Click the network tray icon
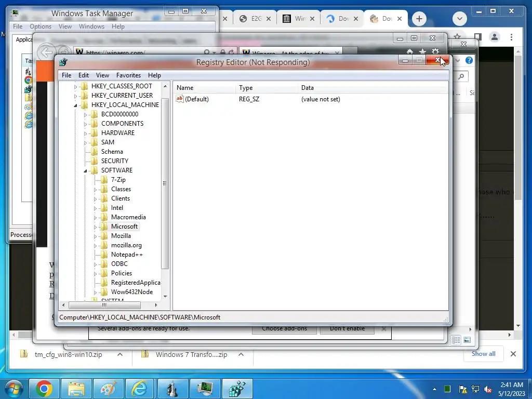This screenshot has height=399, width=532. click(475, 389)
